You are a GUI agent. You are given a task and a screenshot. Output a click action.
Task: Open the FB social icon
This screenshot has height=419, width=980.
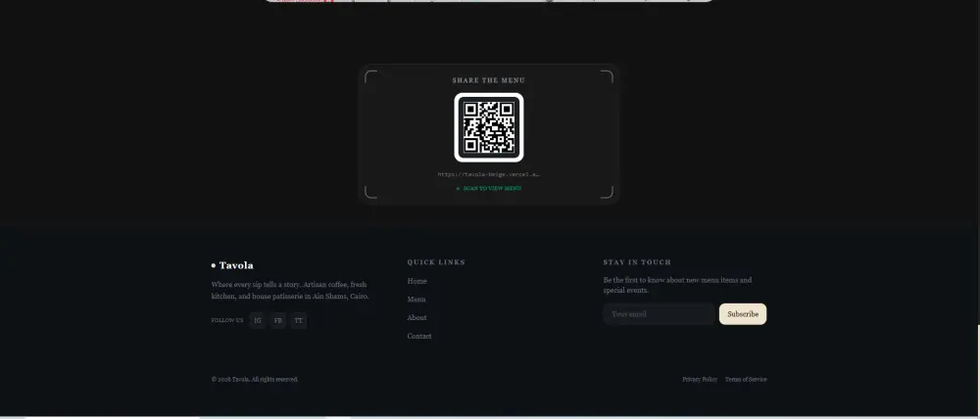[278, 320]
